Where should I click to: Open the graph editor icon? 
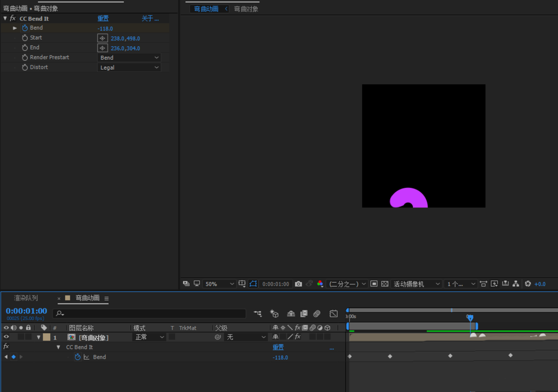(x=334, y=313)
